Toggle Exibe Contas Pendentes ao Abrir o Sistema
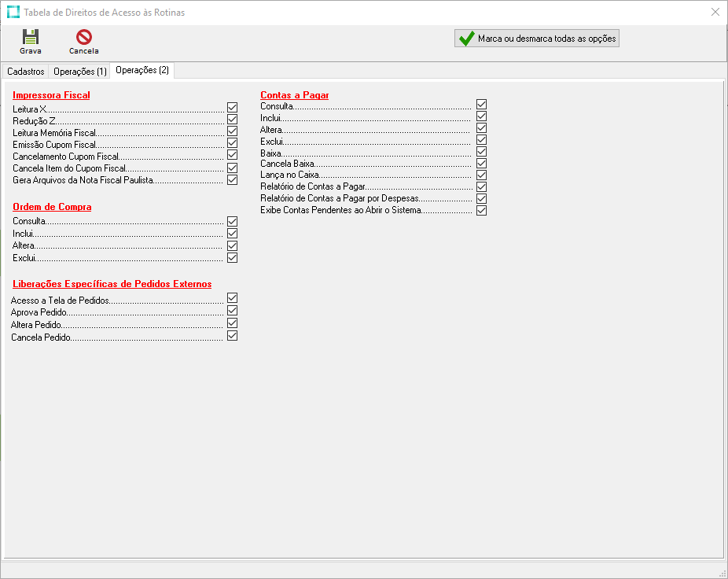 click(x=481, y=210)
